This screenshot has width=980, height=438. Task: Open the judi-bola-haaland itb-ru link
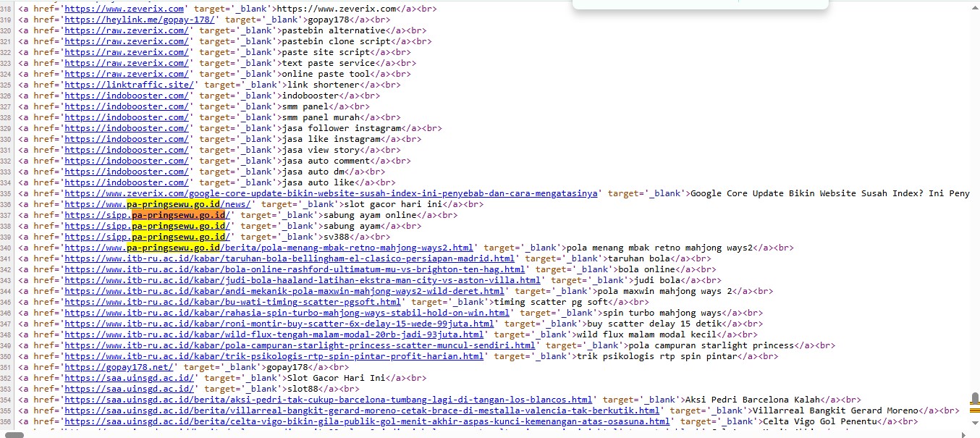pos(303,280)
